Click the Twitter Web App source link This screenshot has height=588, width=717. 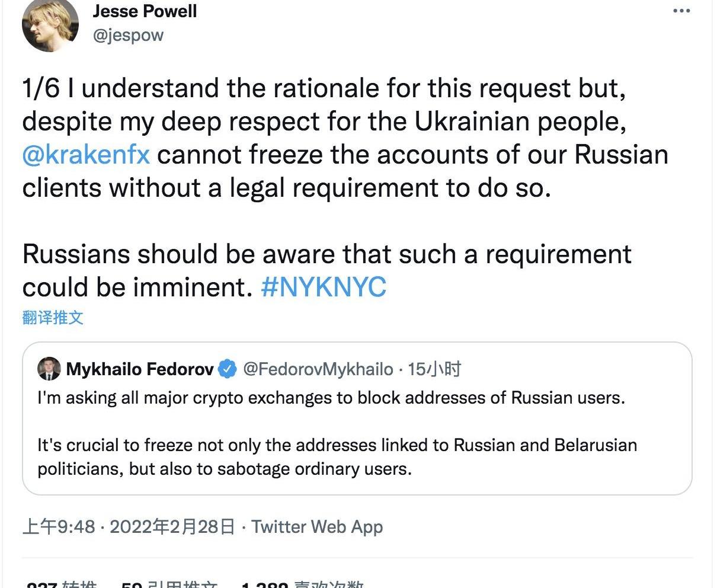tap(317, 526)
